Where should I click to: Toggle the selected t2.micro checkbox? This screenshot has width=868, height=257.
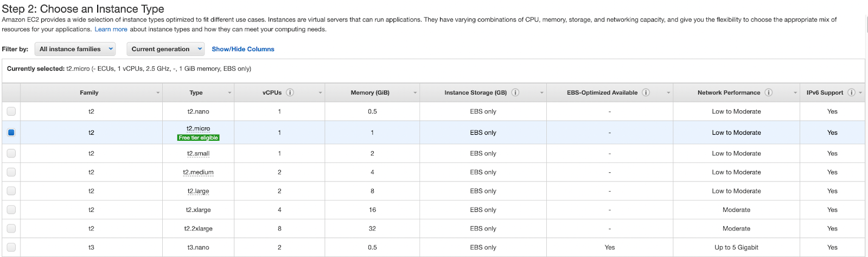[x=11, y=133]
